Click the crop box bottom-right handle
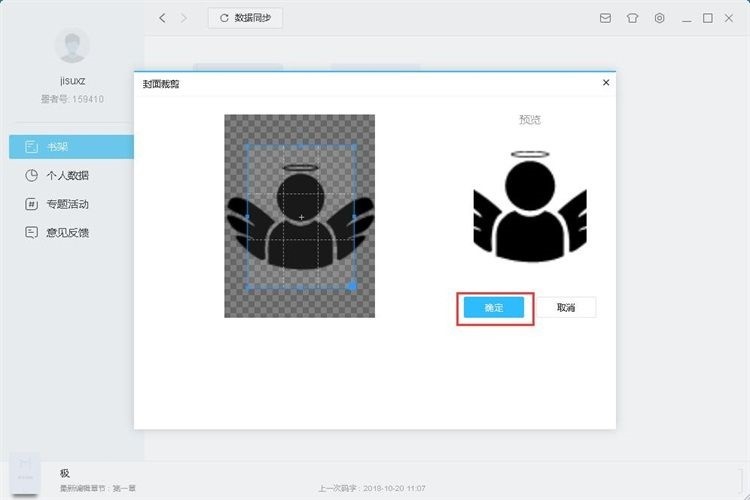The image size is (750, 500). click(x=351, y=286)
